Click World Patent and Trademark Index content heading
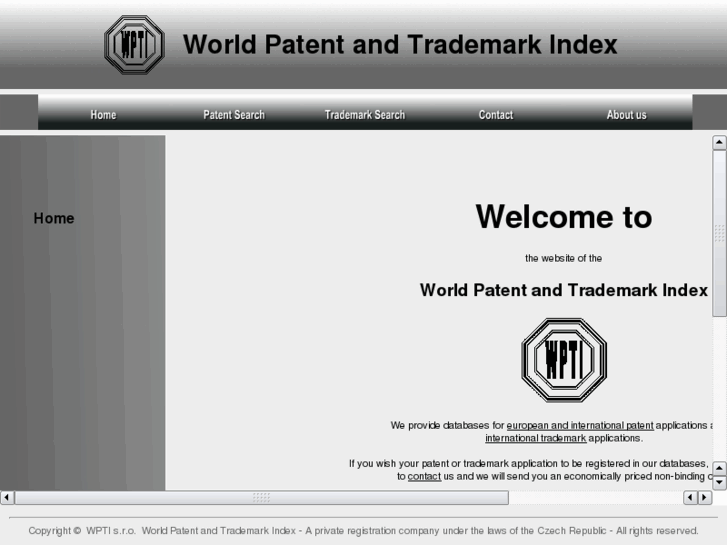 564,290
